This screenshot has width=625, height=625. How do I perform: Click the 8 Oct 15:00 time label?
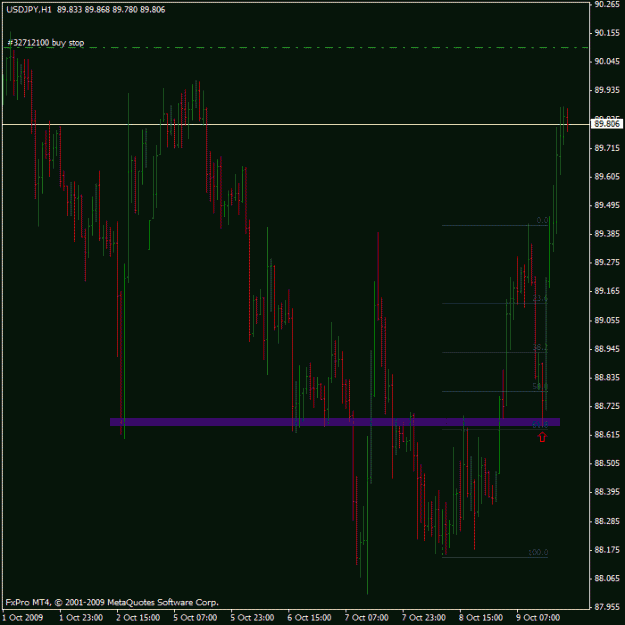[x=480, y=617]
